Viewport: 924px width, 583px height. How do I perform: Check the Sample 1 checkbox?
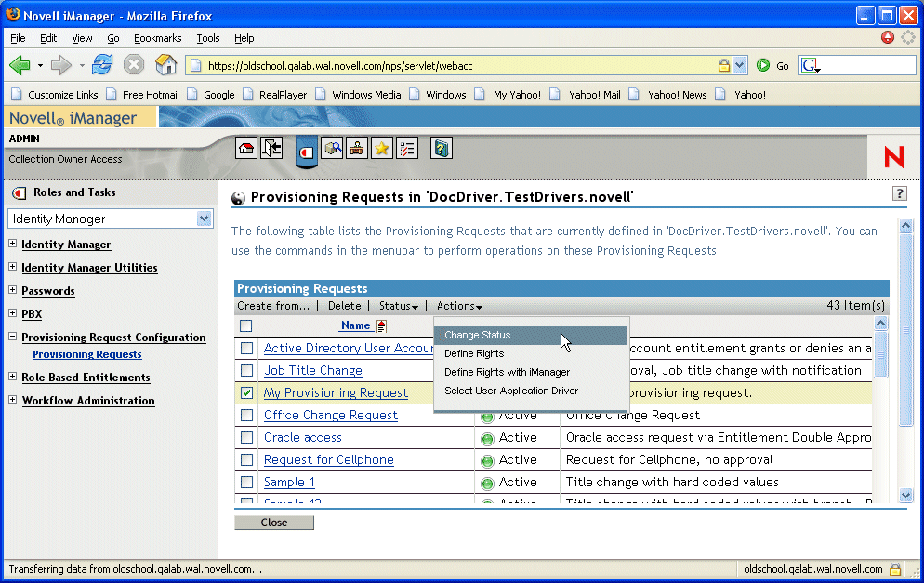point(247,483)
